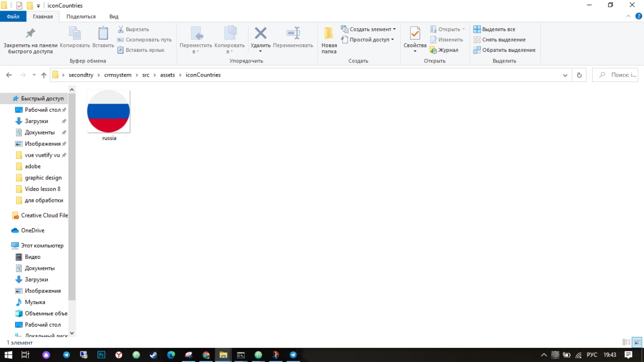The height and width of the screenshot is (362, 644).
Task: Click Вырезать scissors command
Action: tap(133, 29)
